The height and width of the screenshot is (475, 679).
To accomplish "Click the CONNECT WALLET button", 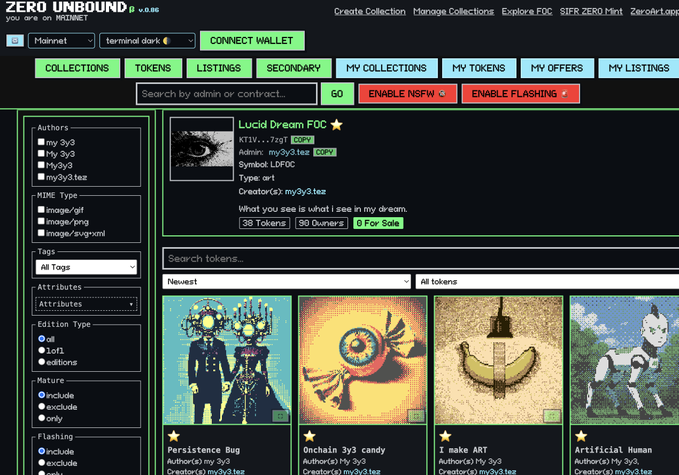I will [252, 41].
